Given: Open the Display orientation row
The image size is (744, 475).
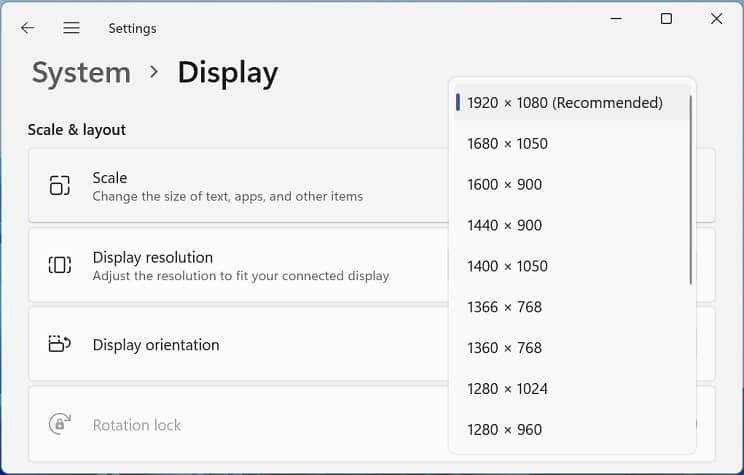Looking at the screenshot, I should 372,344.
